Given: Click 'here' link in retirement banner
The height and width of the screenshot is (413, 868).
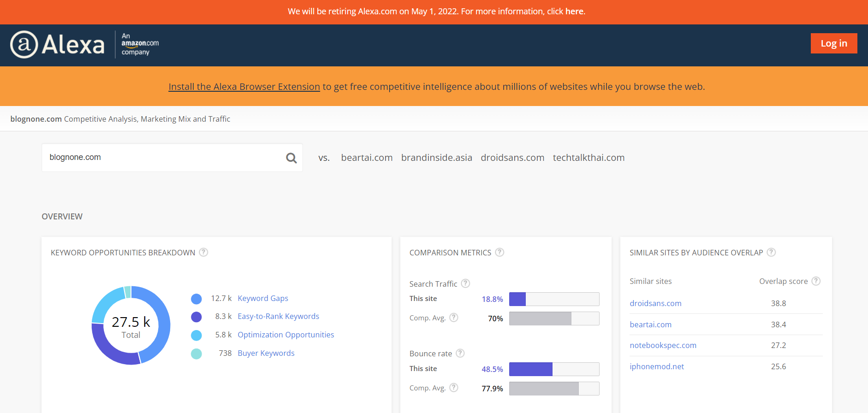Looking at the screenshot, I should pos(574,12).
